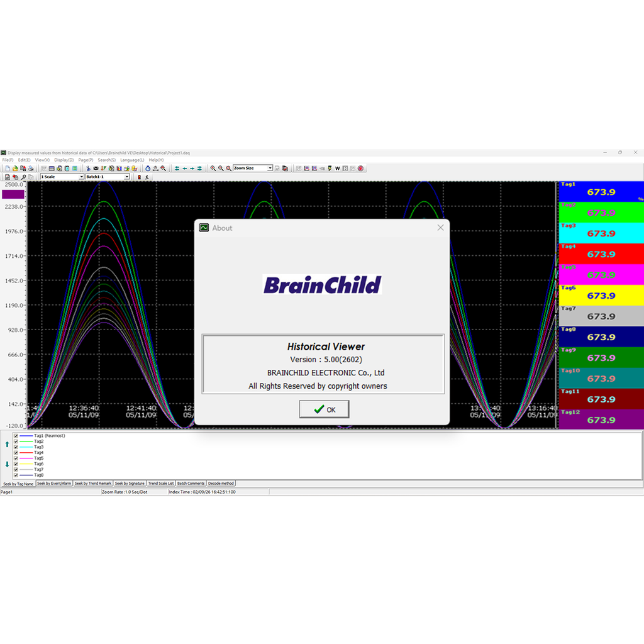
Task: Click the person/operator icon near Batch selector
Action: (x=147, y=177)
